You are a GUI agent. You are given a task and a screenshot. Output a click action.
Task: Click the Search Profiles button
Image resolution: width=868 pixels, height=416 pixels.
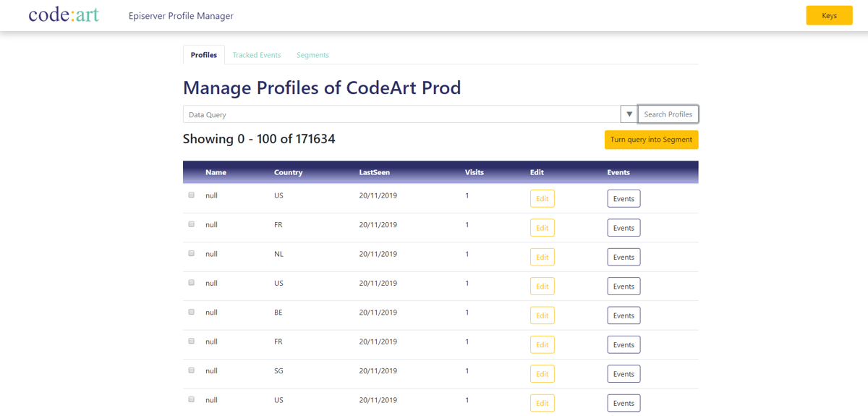click(668, 114)
